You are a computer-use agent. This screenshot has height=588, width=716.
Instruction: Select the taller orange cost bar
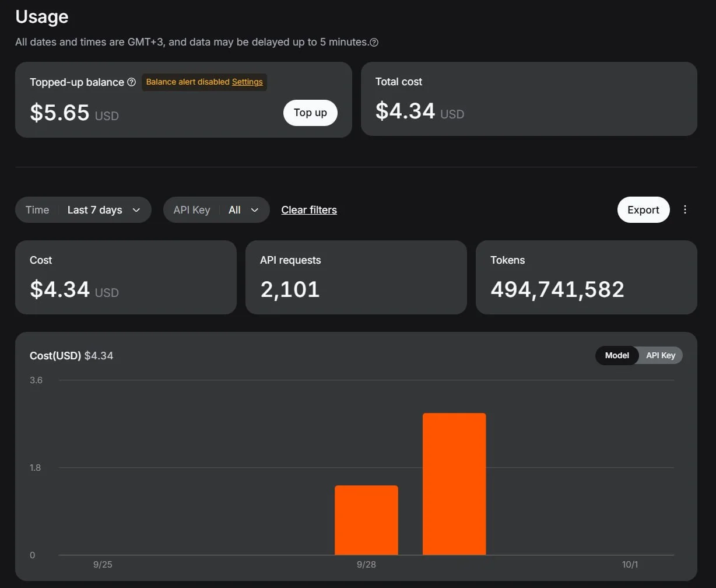(x=454, y=484)
